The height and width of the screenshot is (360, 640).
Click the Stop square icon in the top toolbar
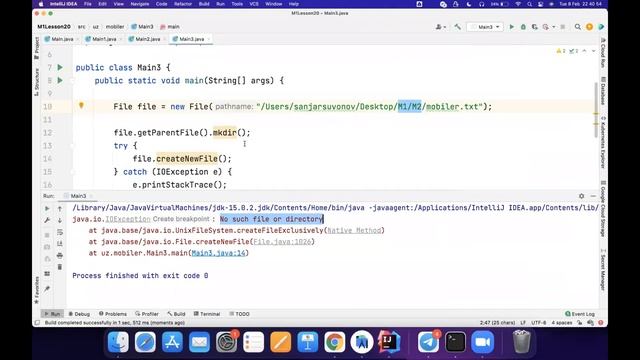563,27
